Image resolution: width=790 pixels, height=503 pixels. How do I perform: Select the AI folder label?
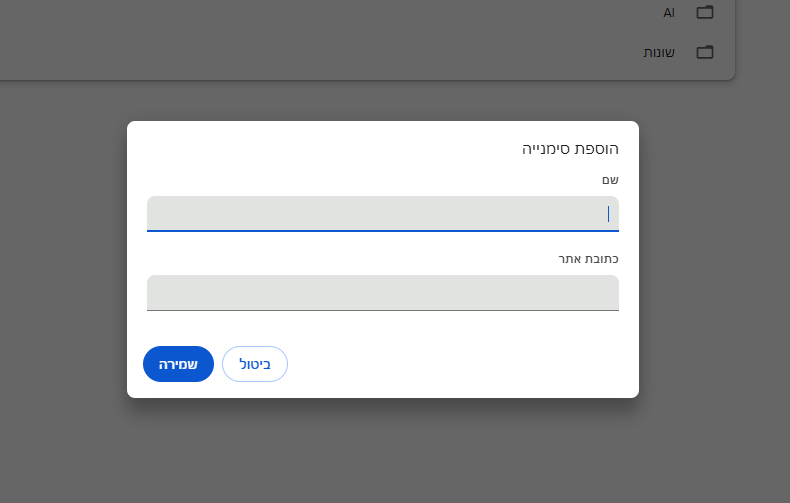point(669,13)
